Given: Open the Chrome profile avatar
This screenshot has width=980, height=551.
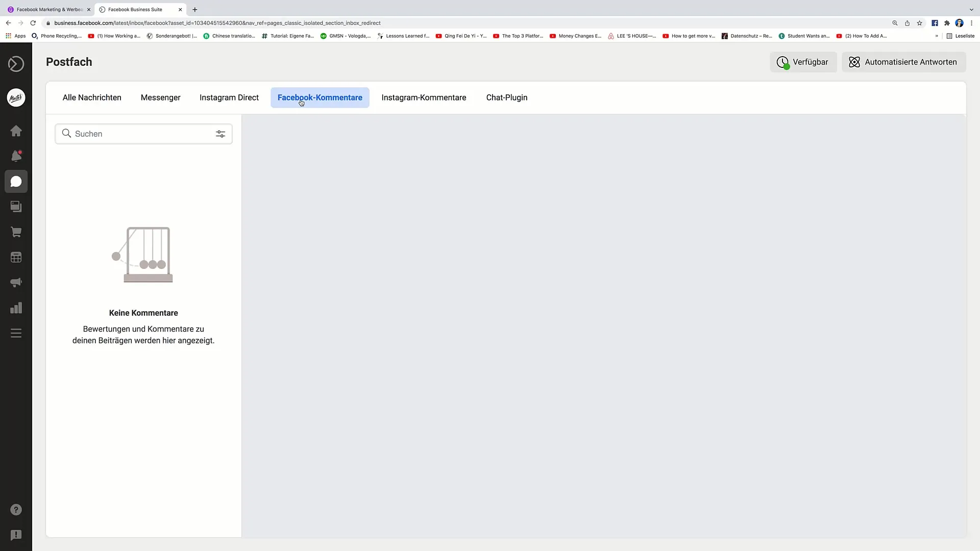Looking at the screenshot, I should click(x=959, y=23).
